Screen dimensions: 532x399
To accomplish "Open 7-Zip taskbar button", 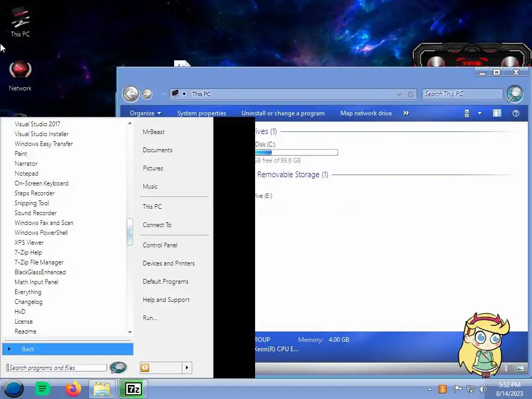I will pyautogui.click(x=134, y=389).
